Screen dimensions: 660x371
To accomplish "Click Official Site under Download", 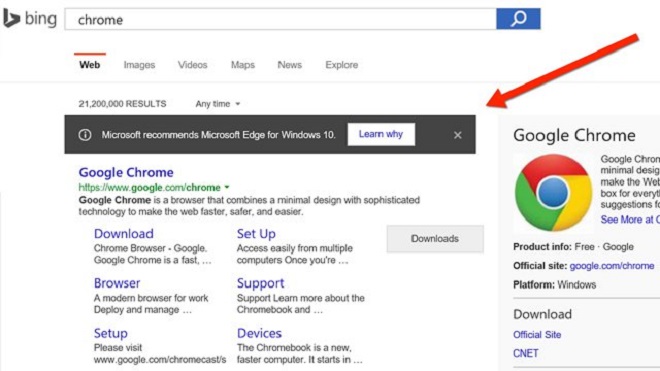I will pos(537,335).
